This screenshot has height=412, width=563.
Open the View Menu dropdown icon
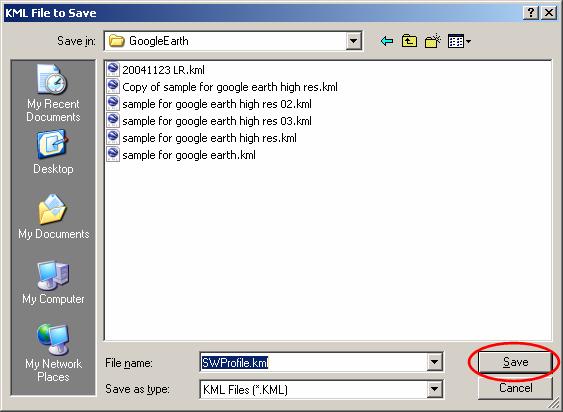click(459, 41)
